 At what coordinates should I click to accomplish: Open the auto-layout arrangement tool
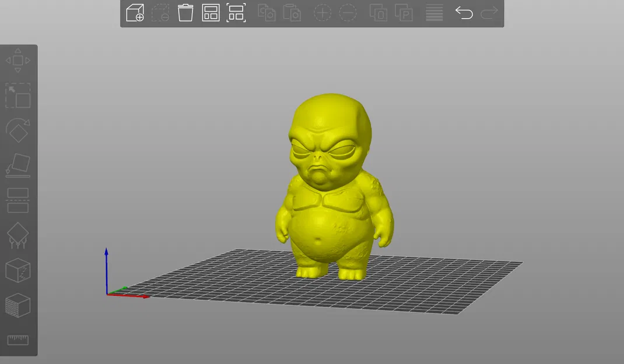pyautogui.click(x=211, y=13)
